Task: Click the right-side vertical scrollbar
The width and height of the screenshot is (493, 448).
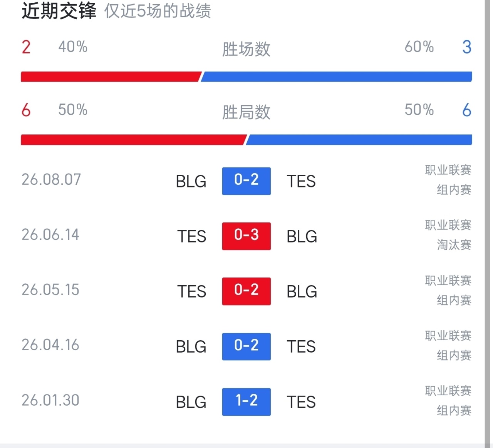Action: 488,223
